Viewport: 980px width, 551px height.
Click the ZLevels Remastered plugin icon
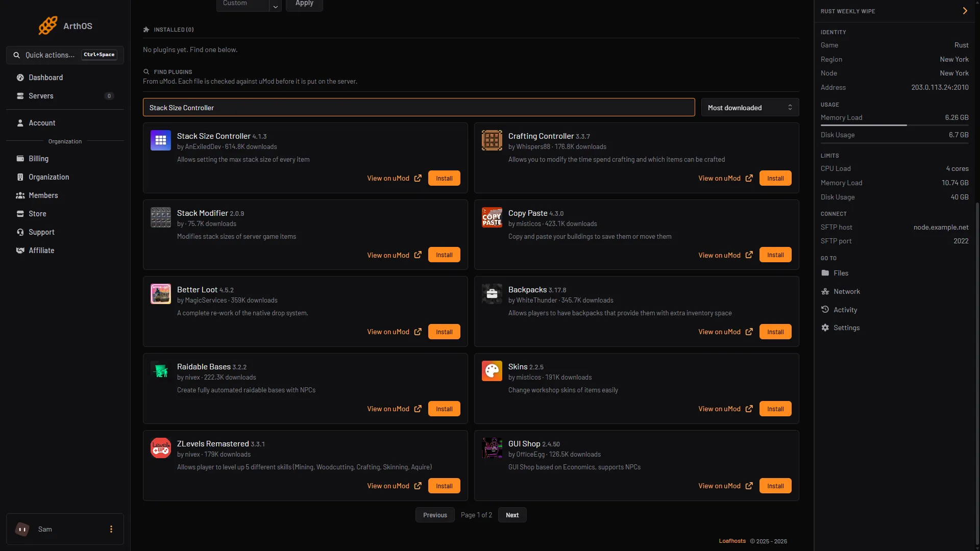161,448
